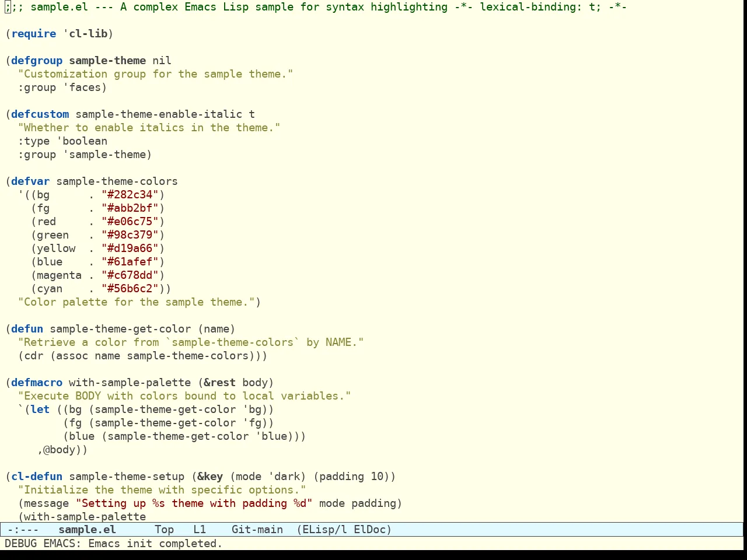Click the 'magenta' key in the palette
The height and width of the screenshot is (560, 747).
tap(60, 275)
